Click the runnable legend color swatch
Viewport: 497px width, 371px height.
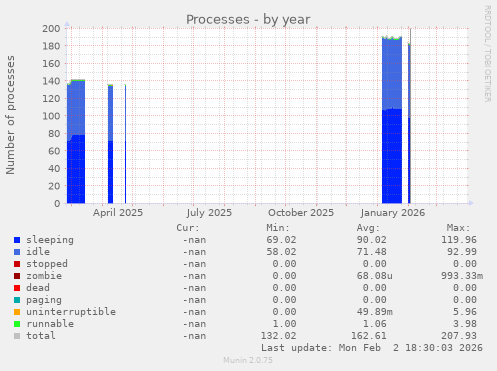pyautogui.click(x=17, y=324)
